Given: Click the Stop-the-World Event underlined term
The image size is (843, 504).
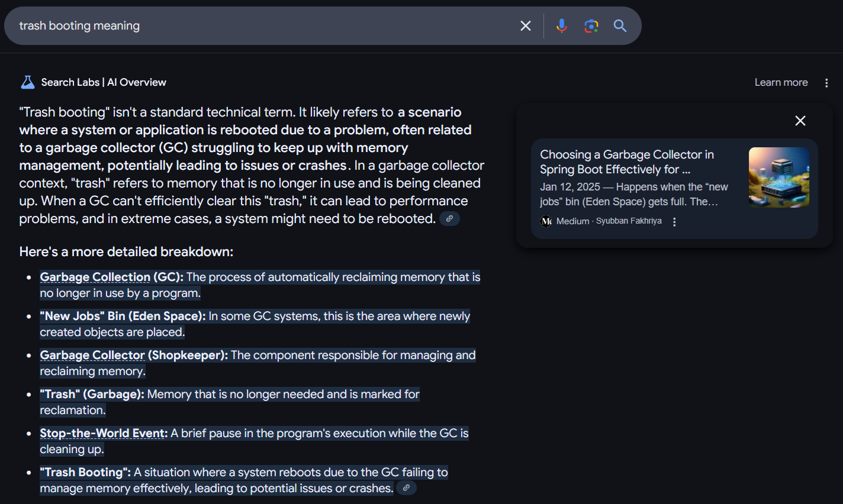Looking at the screenshot, I should point(104,433).
